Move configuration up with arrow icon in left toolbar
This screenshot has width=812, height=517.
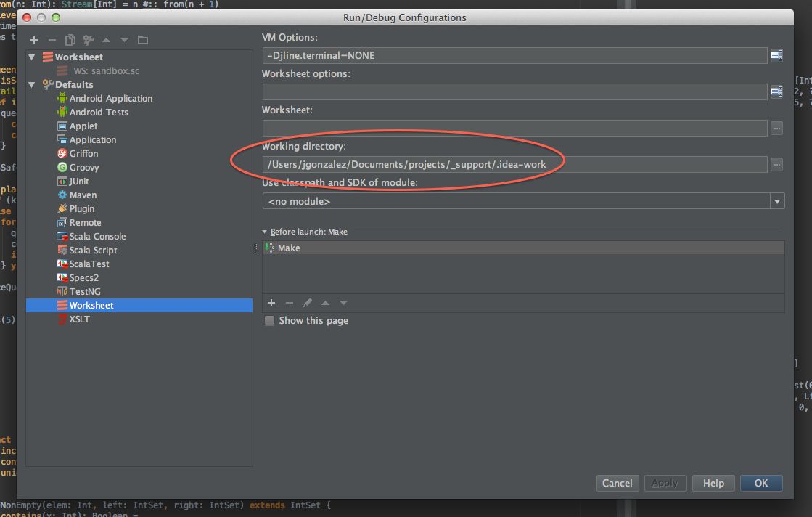106,40
